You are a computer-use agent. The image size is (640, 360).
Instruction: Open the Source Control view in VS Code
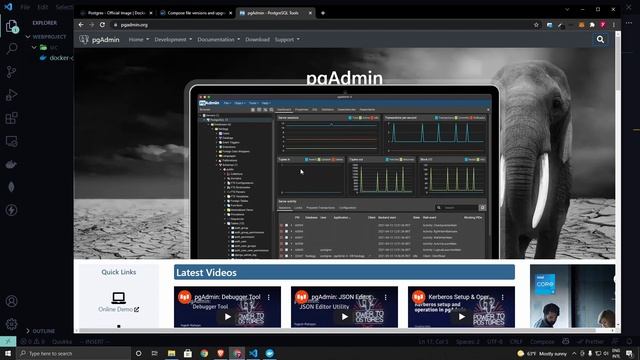pyautogui.click(x=11, y=72)
